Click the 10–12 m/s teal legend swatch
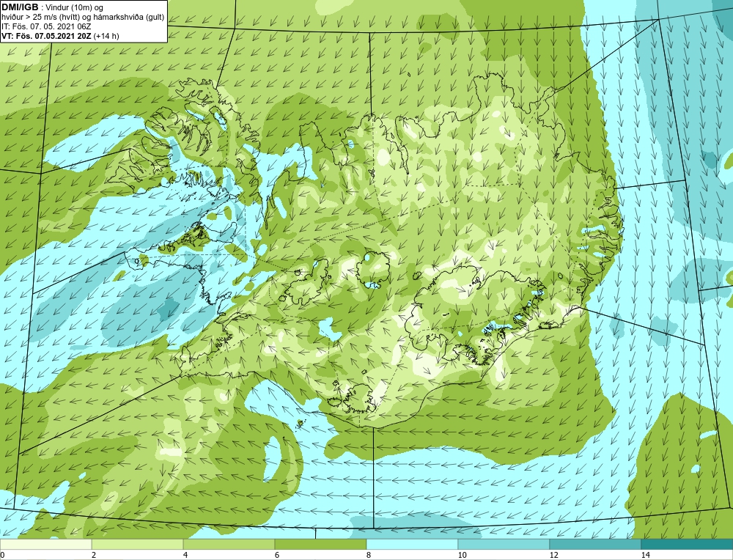 coord(504,545)
